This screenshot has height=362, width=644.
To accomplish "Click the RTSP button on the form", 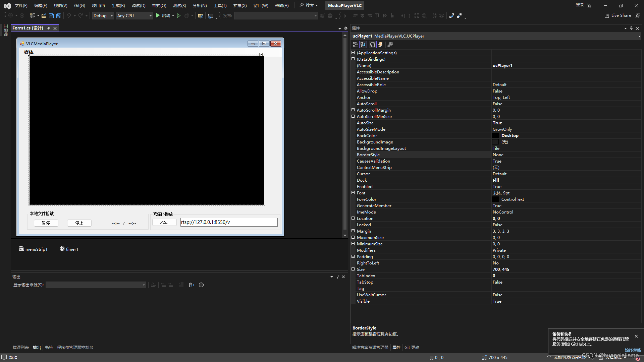I will tap(164, 222).
